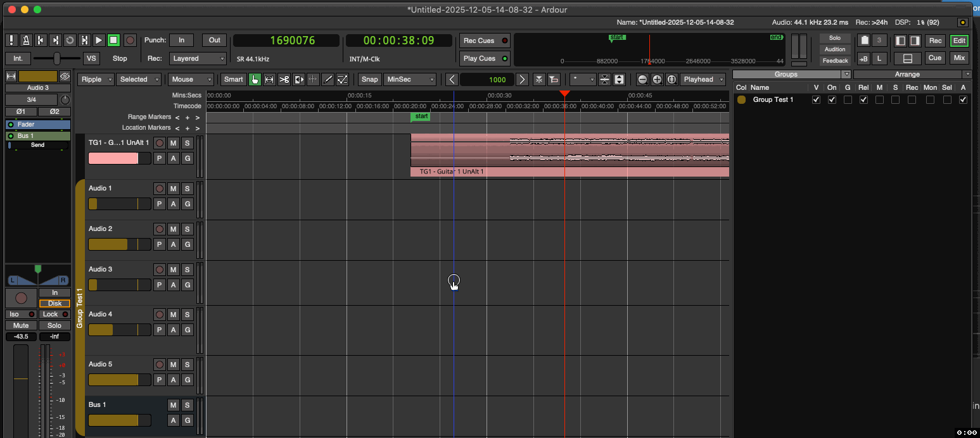
Task: Expand the Playhead zoom focus dropdown
Action: pyautogui.click(x=703, y=79)
